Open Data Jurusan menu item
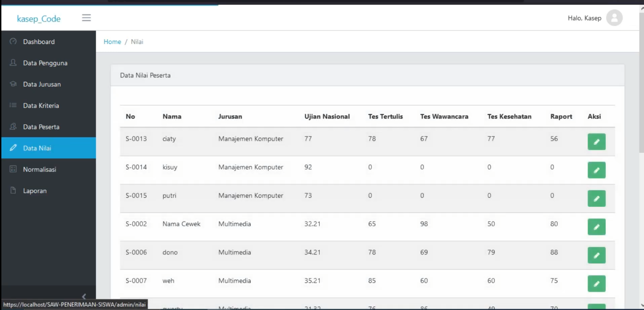The width and height of the screenshot is (644, 310). [x=49, y=84]
